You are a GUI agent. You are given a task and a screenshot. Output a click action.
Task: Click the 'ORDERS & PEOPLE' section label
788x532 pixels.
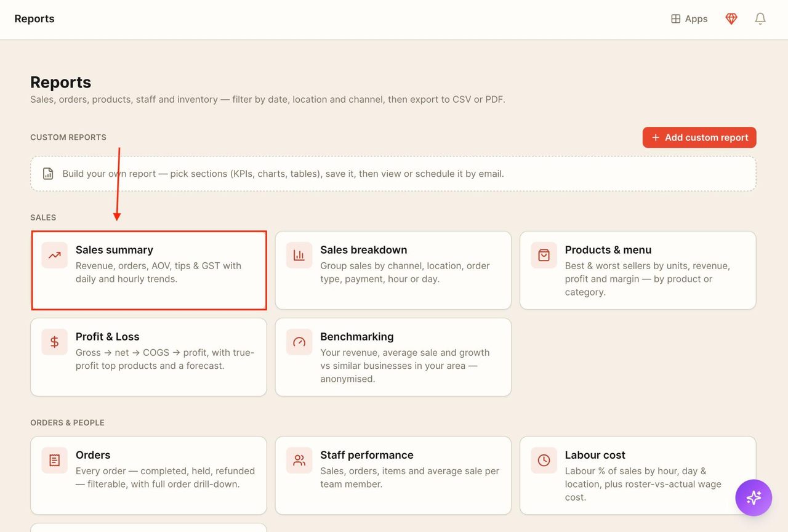[x=68, y=422]
